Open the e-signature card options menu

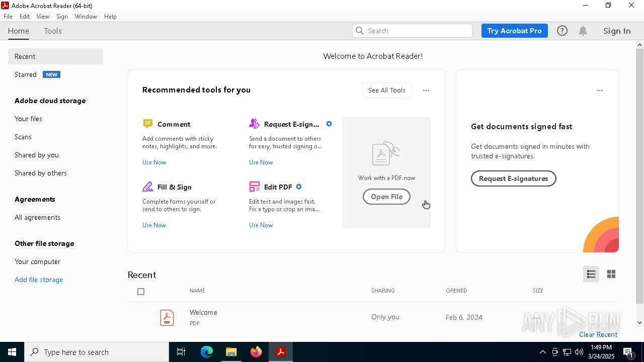click(599, 90)
